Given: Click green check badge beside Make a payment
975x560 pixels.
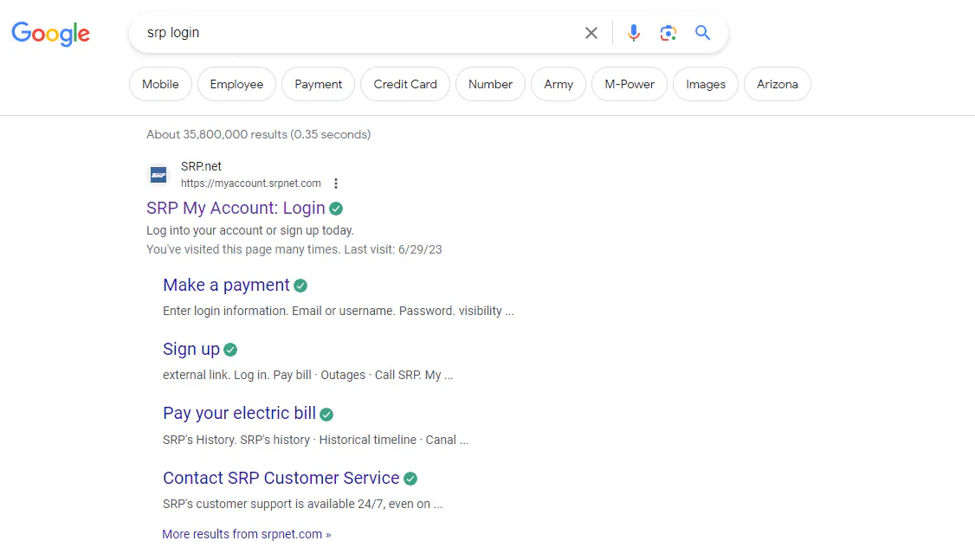Looking at the screenshot, I should tap(300, 286).
